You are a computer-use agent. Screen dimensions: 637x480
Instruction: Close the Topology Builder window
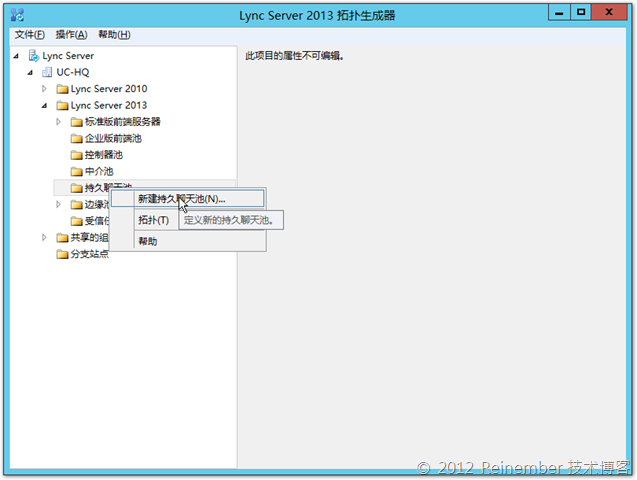point(609,13)
